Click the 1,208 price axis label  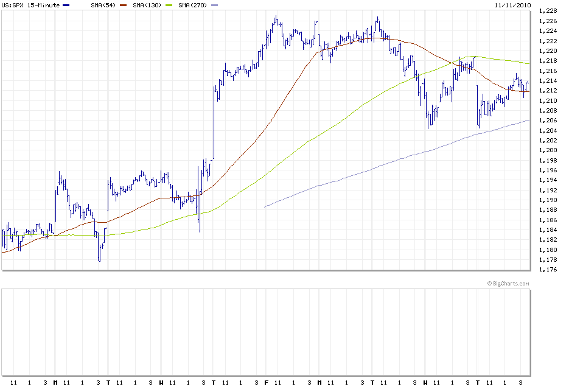tap(548, 110)
